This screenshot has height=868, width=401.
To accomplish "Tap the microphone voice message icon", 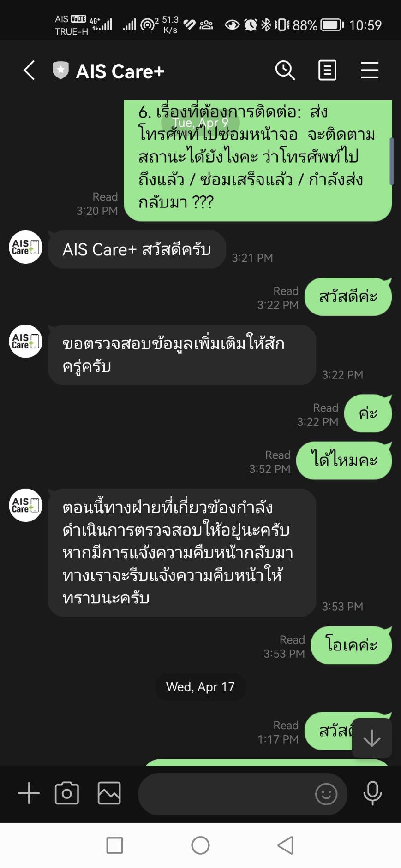I will [372, 793].
